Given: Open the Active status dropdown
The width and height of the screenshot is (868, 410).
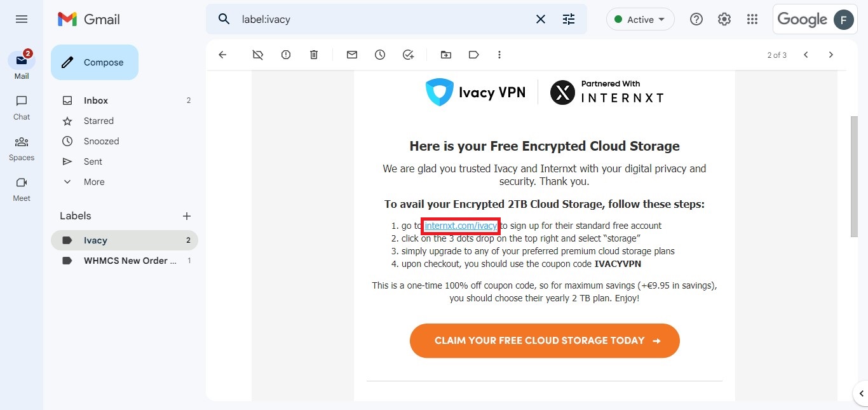Looking at the screenshot, I should point(640,20).
